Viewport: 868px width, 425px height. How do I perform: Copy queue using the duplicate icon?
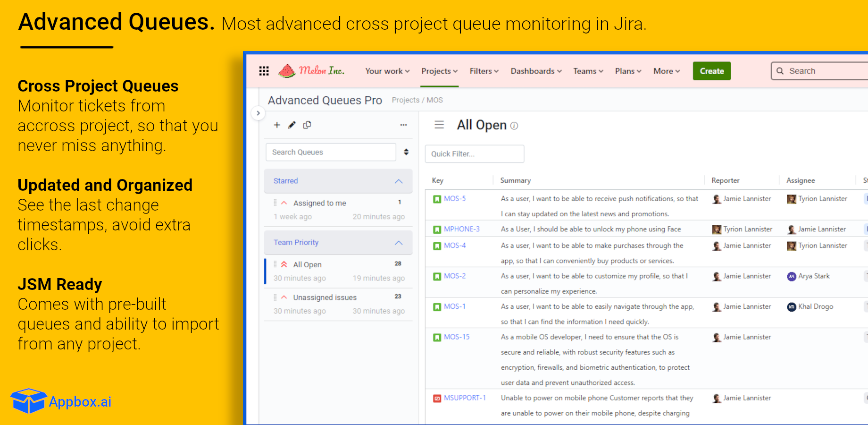tap(307, 125)
